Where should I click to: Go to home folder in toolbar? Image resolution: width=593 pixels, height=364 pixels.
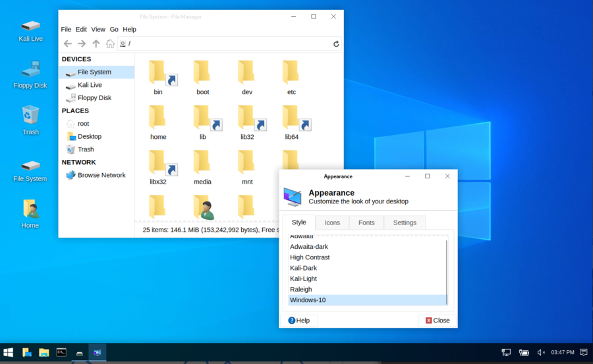pos(110,44)
